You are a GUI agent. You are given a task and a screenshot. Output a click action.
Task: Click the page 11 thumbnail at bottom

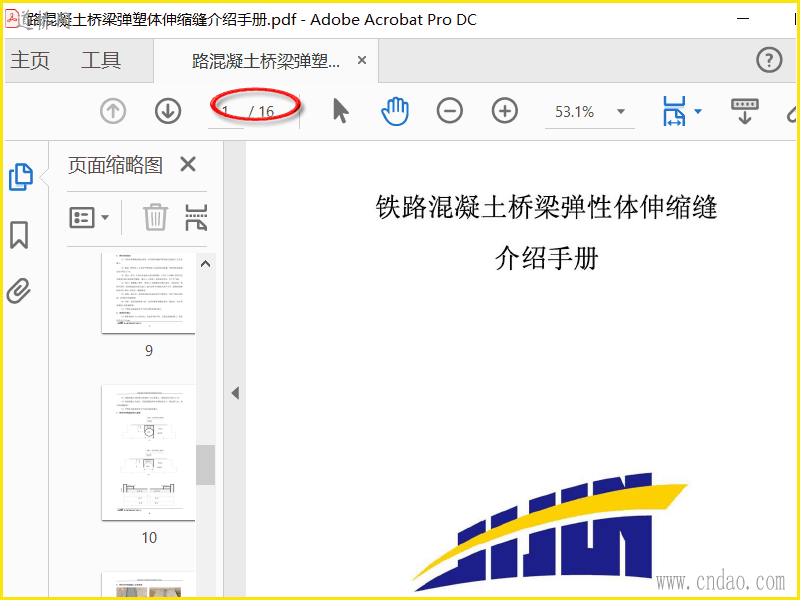pos(148,585)
